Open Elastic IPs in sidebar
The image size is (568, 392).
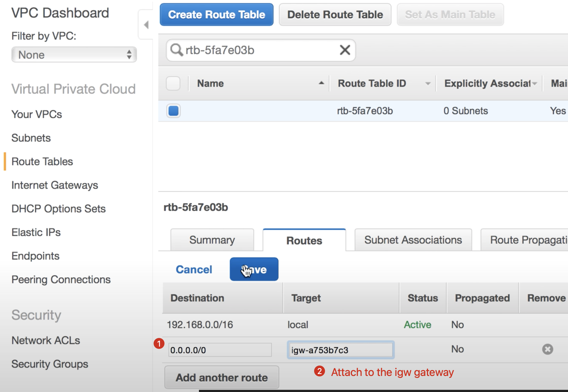pyautogui.click(x=36, y=232)
